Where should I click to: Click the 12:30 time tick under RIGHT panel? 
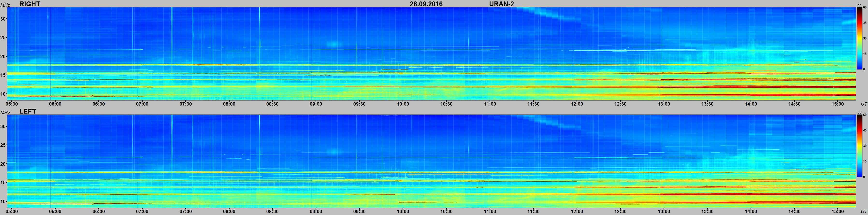point(620,104)
